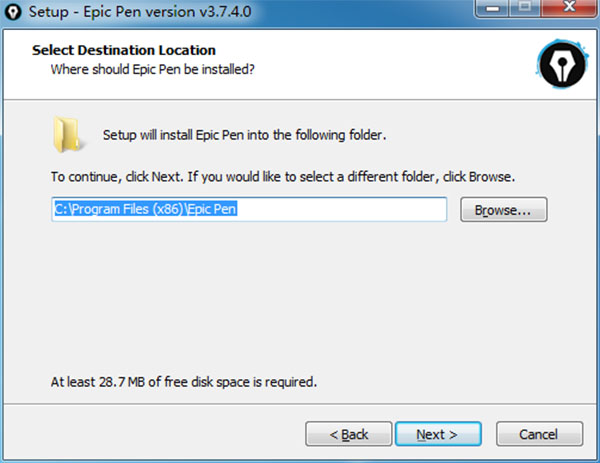Image resolution: width=600 pixels, height=463 pixels.
Task: Click the maximize button in title bar
Action: coord(522,11)
